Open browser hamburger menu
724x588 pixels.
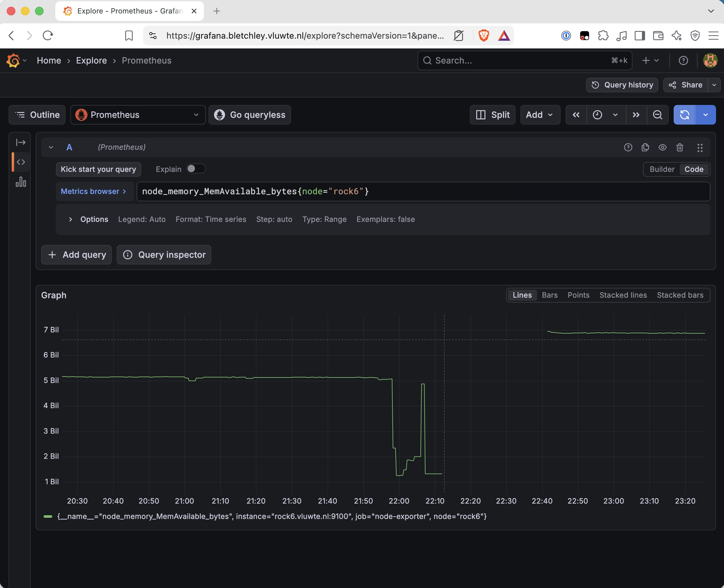coord(713,36)
